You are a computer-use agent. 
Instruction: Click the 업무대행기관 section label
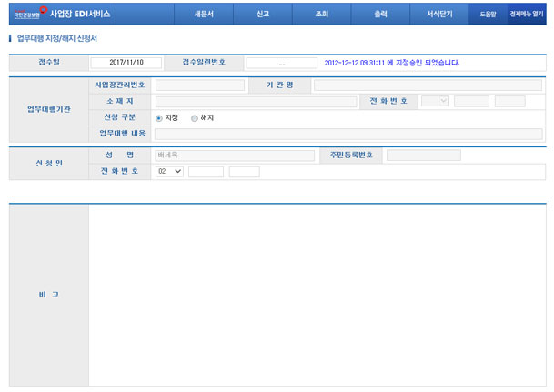click(x=49, y=109)
